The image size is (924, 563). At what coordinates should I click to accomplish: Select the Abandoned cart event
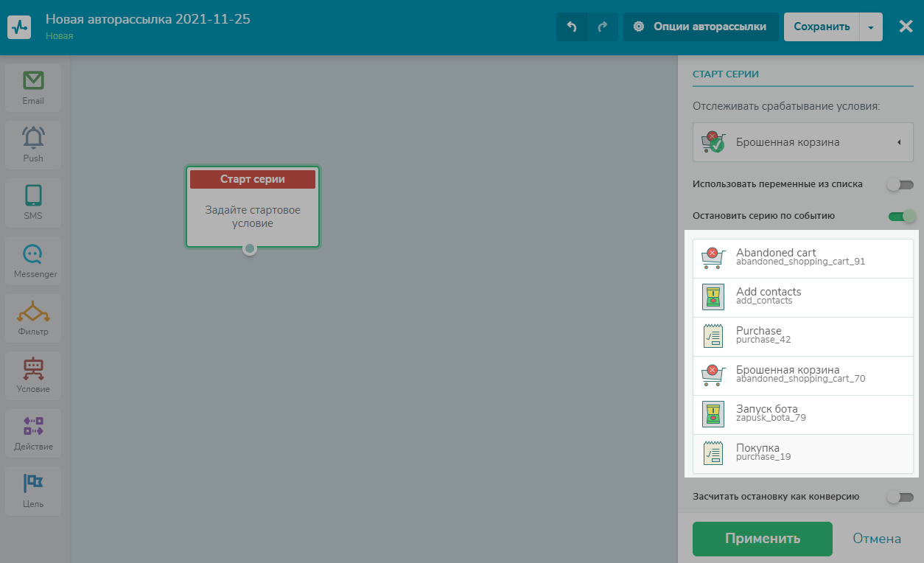point(803,259)
